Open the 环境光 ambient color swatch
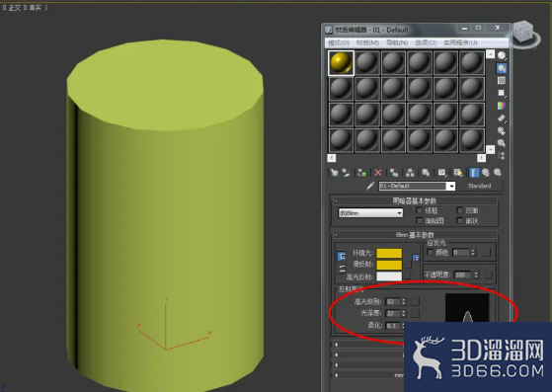The width and height of the screenshot is (552, 392). (389, 253)
